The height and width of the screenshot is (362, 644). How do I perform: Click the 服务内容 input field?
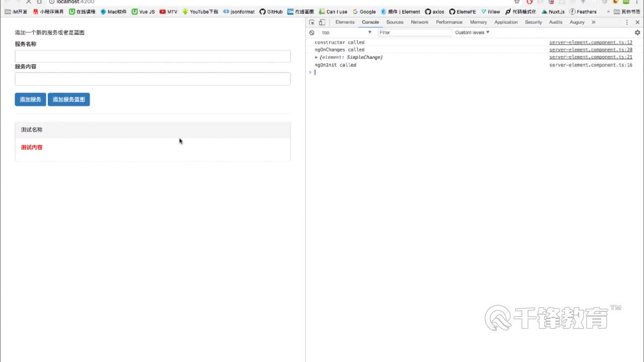pyautogui.click(x=152, y=79)
